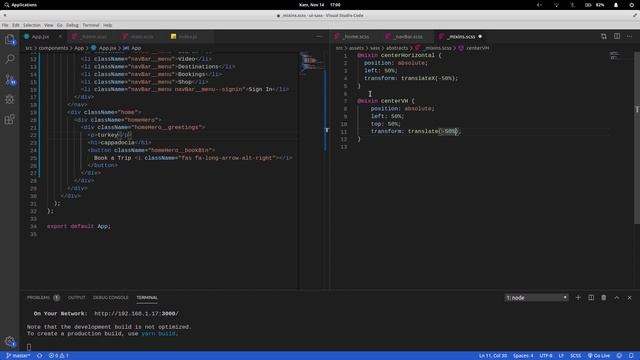Click 'export default App;' code line
Viewport: 640px width, 360px height.
point(79,226)
